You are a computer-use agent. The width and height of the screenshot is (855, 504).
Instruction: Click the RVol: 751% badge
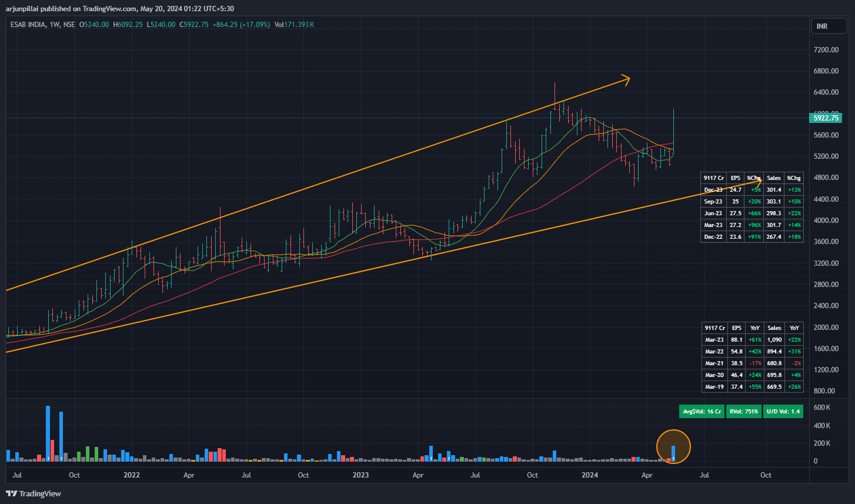coord(743,412)
